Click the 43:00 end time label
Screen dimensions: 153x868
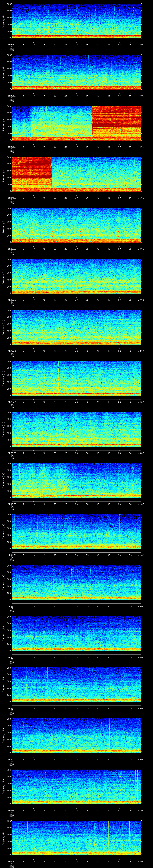141,606
